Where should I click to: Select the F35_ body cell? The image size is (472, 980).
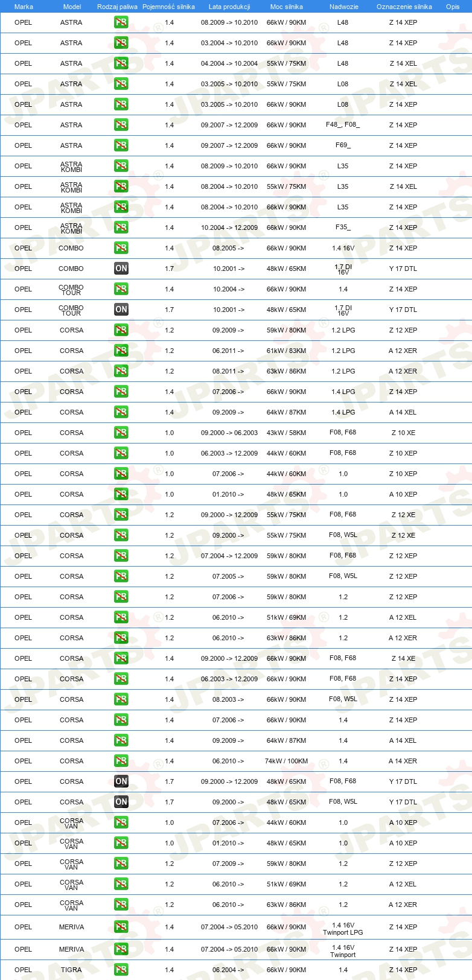coord(343,227)
